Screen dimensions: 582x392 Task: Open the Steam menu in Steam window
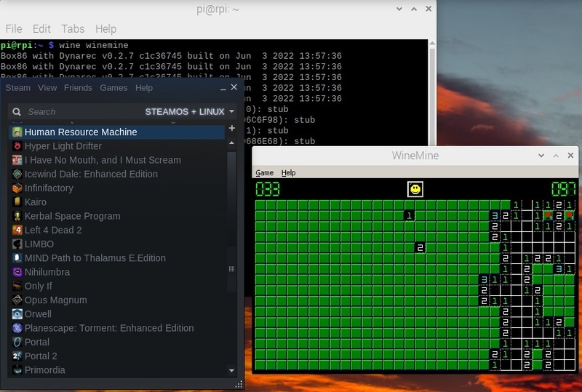coord(17,88)
